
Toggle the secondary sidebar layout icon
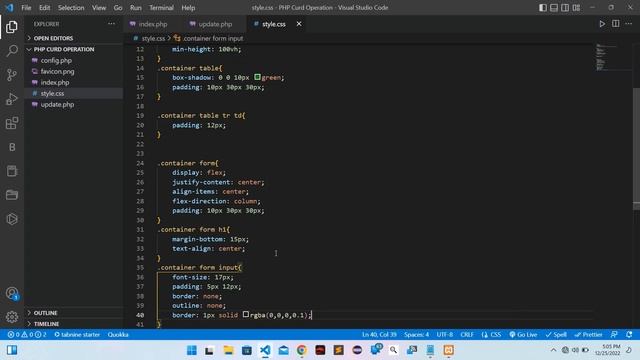click(565, 7)
